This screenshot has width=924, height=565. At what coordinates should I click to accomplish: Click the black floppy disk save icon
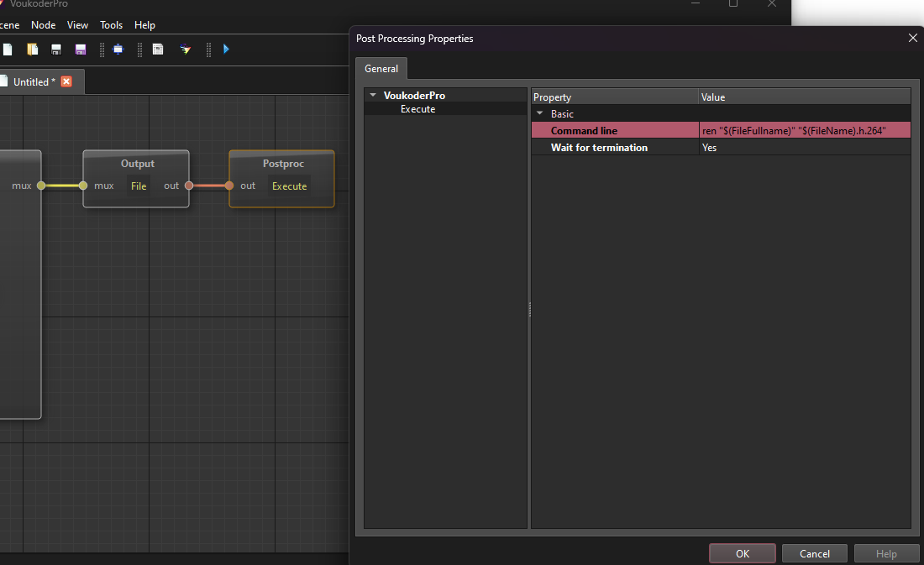[x=56, y=50]
